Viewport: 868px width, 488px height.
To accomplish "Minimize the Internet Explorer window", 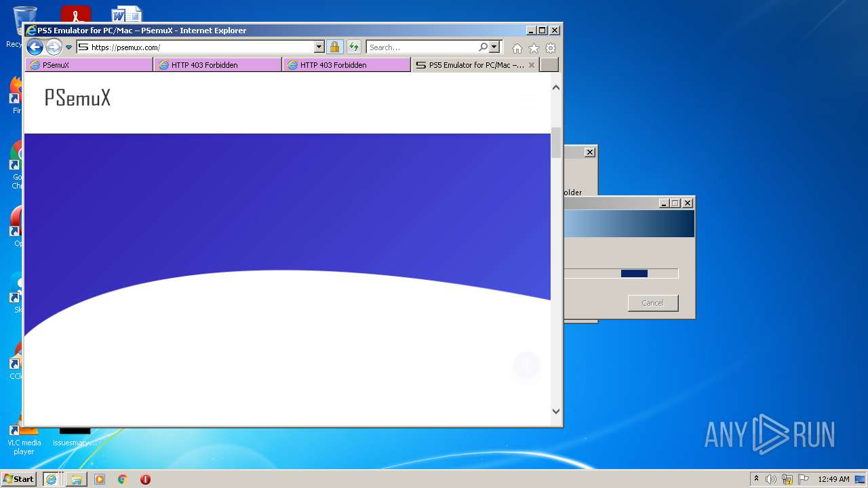I will [530, 30].
